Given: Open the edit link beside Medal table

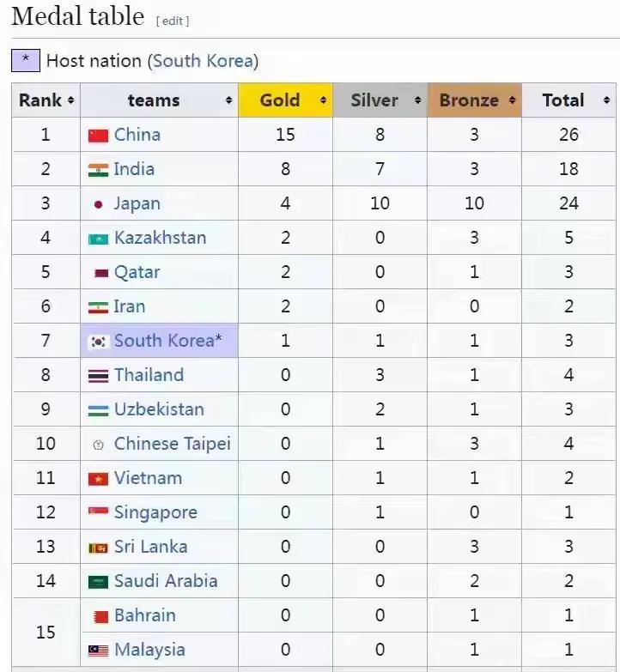Looking at the screenshot, I should [173, 21].
